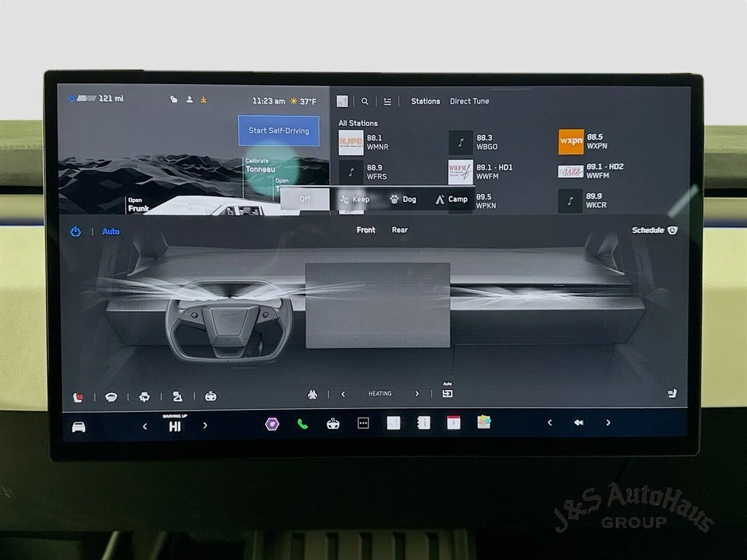Screen dimensions: 747x560
Task: Open the climate Schedule
Action: 654,230
